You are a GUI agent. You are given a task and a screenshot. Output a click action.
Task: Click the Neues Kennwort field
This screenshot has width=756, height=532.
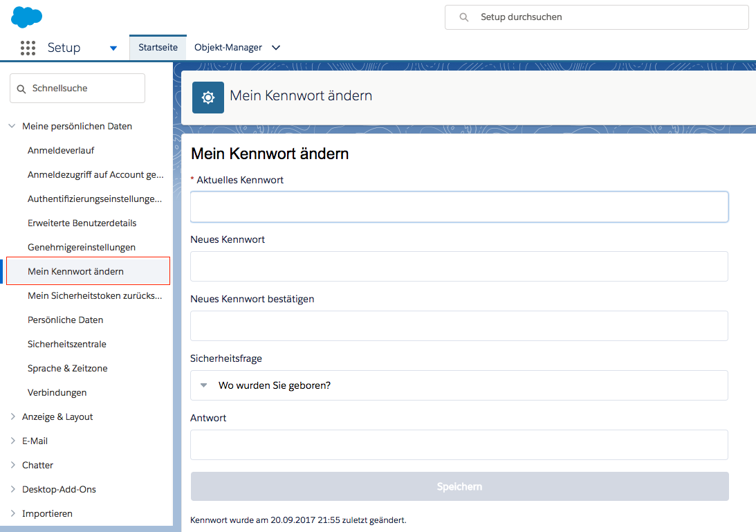coord(459,266)
